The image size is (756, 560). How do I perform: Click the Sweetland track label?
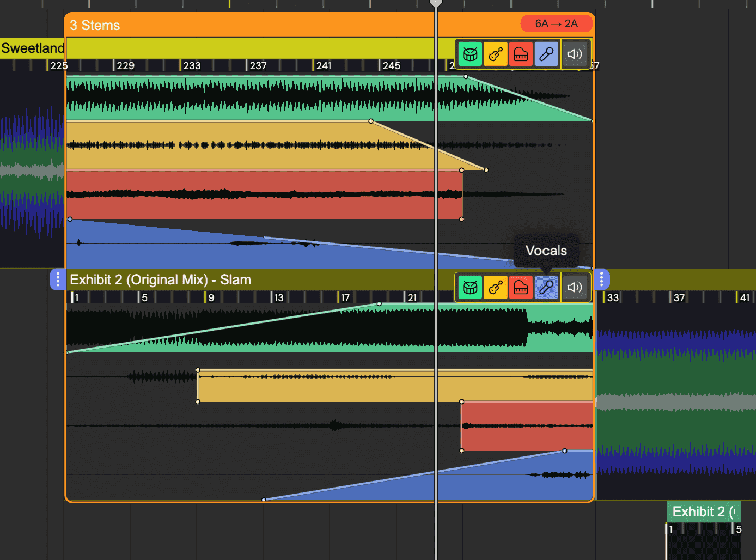(33, 48)
